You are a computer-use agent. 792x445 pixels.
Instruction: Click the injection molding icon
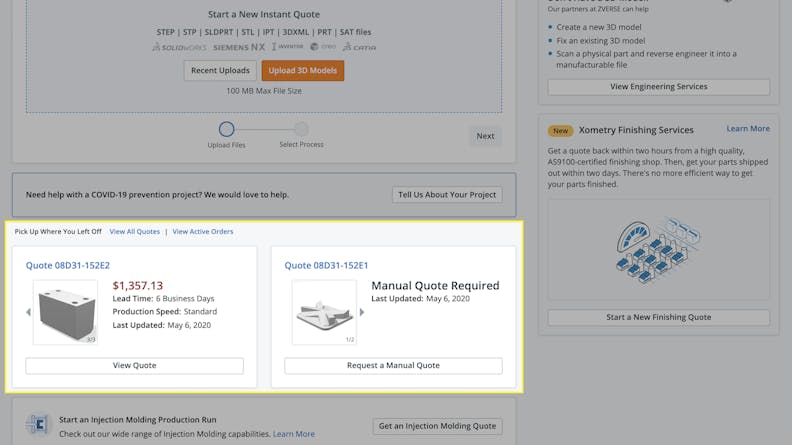[38, 426]
